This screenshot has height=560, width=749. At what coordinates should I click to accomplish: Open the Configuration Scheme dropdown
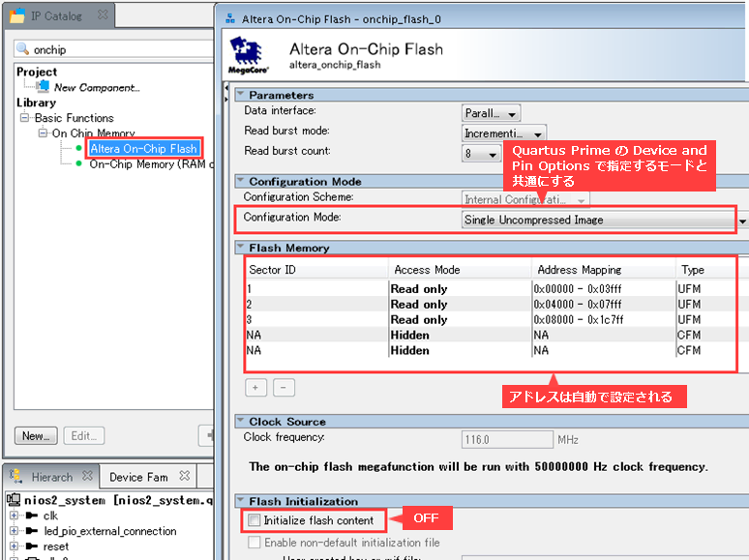tap(525, 199)
